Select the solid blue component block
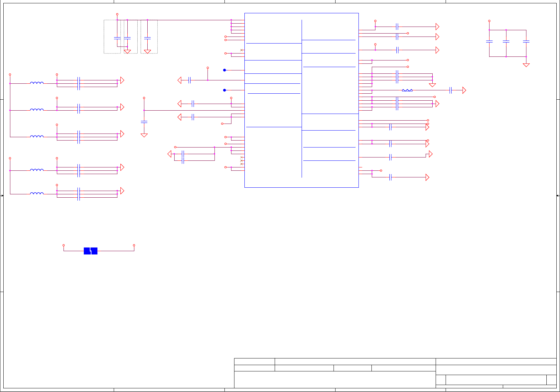560x392 pixels. [x=90, y=251]
